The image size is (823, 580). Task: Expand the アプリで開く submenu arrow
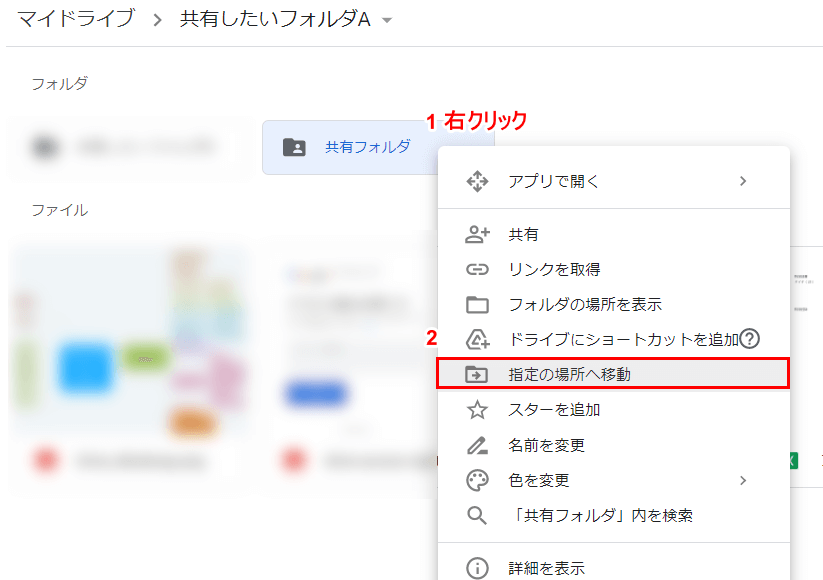pos(742,181)
